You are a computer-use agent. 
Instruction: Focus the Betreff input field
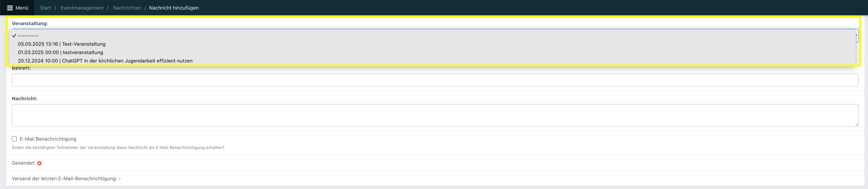(x=435, y=80)
